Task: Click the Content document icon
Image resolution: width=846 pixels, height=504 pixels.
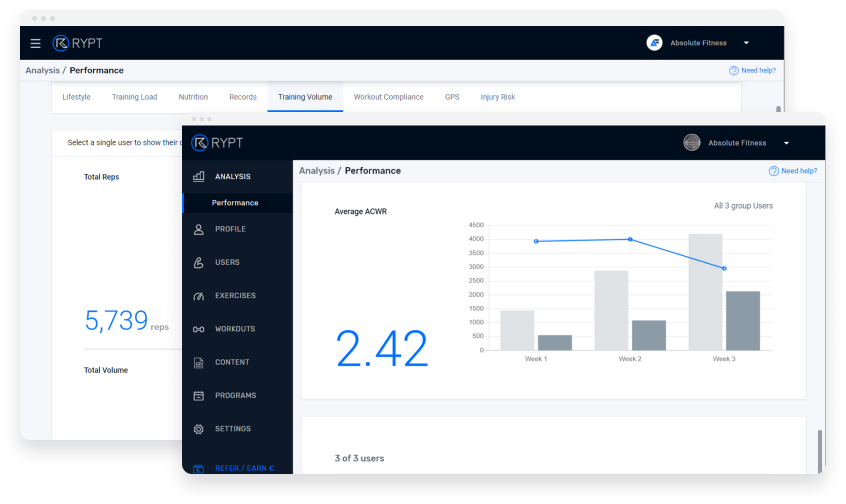Action: coord(198,362)
